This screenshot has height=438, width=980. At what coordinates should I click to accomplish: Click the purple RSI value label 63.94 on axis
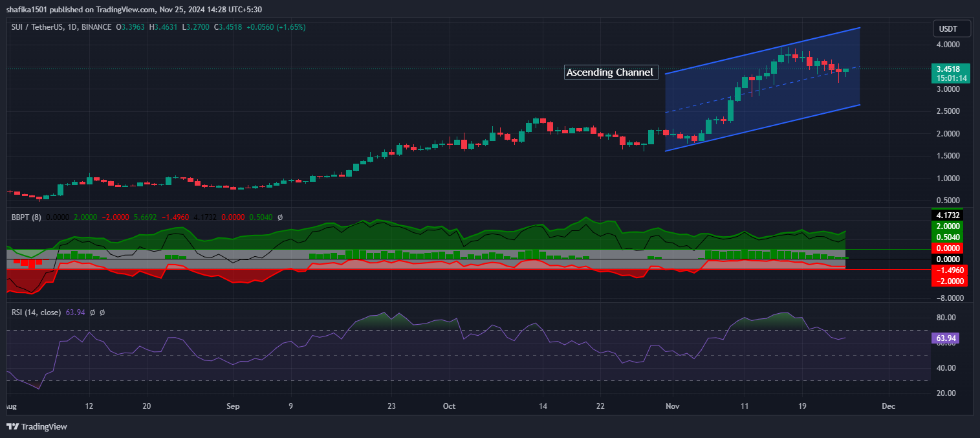[x=945, y=338]
